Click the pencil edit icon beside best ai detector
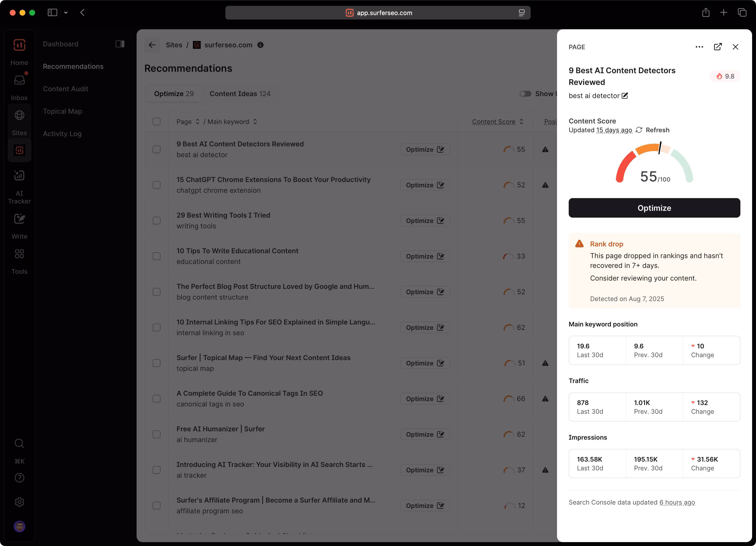This screenshot has width=756, height=546. (625, 96)
